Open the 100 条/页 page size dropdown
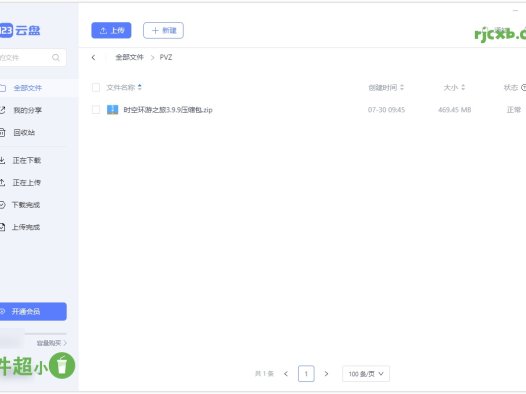Image resolution: width=526 pixels, height=394 pixels. (x=366, y=374)
